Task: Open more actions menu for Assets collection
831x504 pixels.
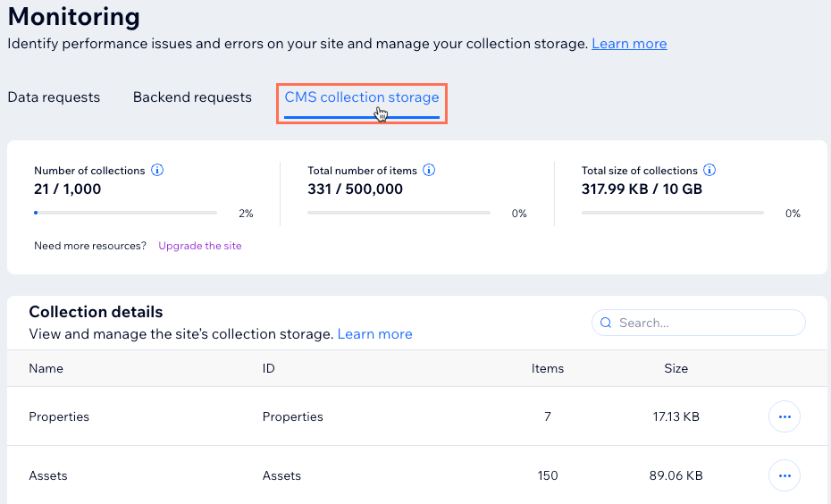Action: click(x=785, y=475)
